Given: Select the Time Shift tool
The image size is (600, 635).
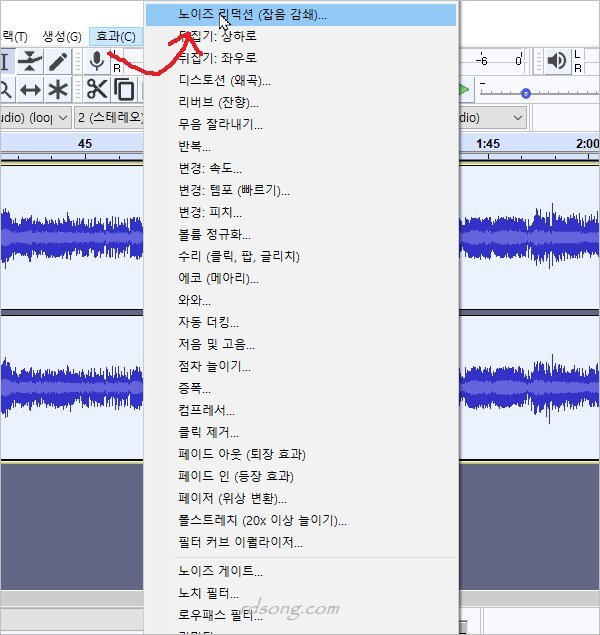Looking at the screenshot, I should point(30,90).
